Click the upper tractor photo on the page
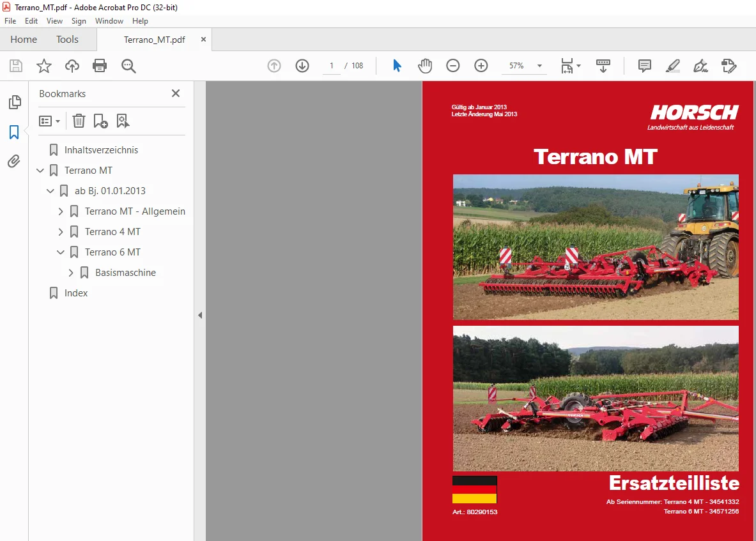Image resolution: width=756 pixels, height=541 pixels. [596, 247]
